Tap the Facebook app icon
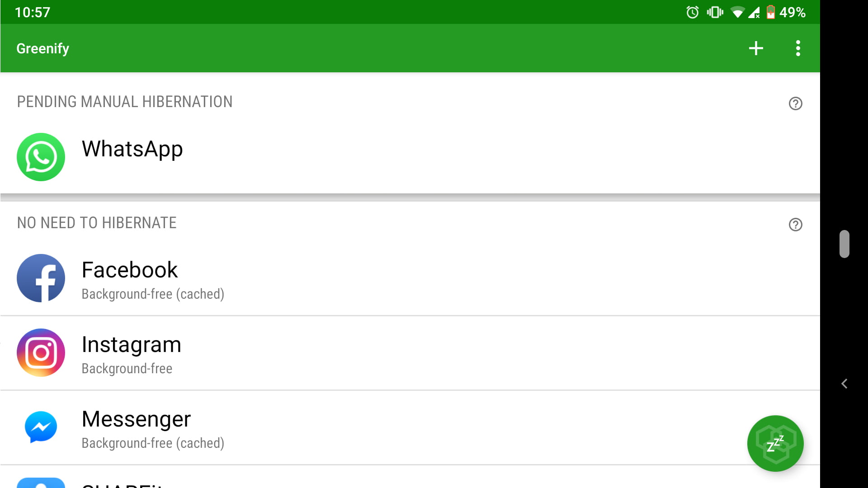The height and width of the screenshot is (488, 868). tap(41, 278)
